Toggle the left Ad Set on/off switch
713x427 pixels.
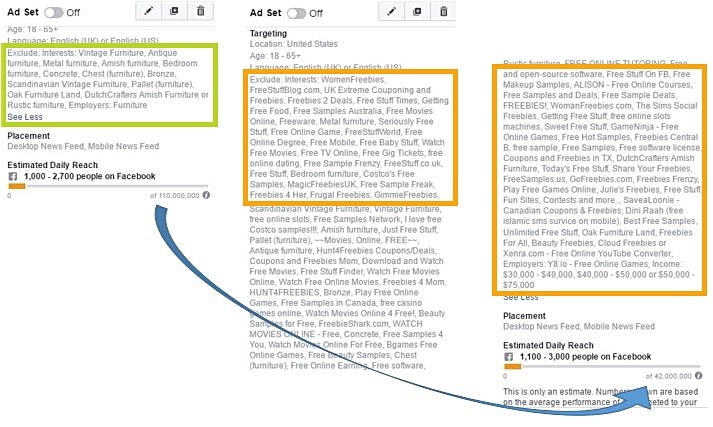tap(54, 12)
